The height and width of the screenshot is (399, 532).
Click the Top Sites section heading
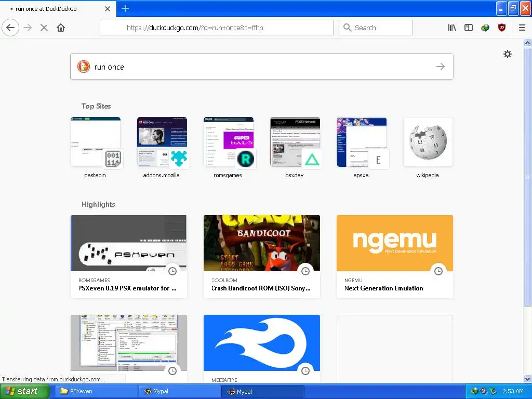(96, 106)
